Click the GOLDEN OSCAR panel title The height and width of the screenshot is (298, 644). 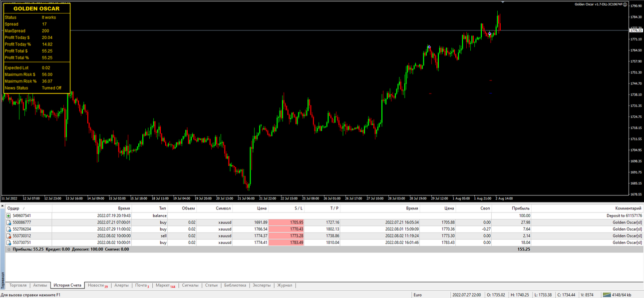pyautogui.click(x=36, y=8)
